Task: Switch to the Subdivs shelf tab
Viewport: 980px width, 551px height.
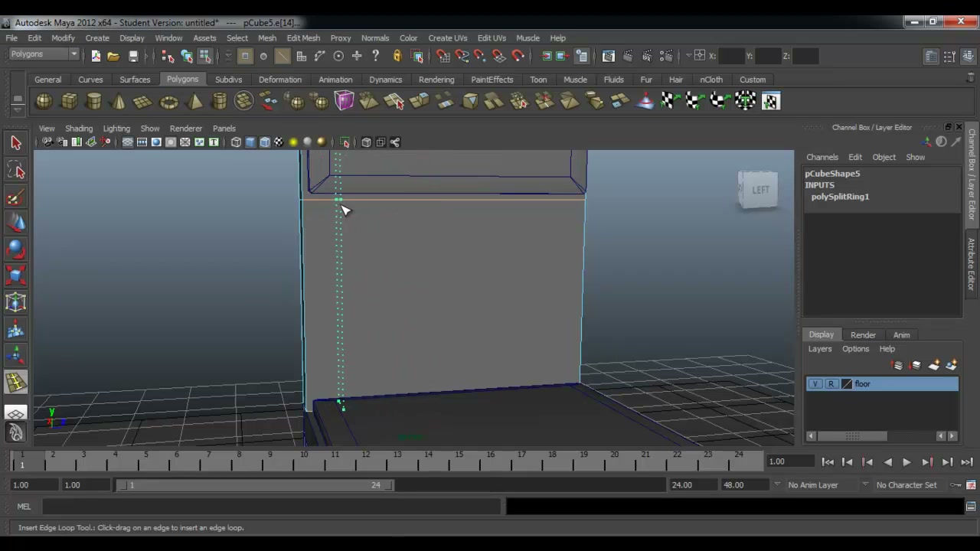Action: coord(228,80)
